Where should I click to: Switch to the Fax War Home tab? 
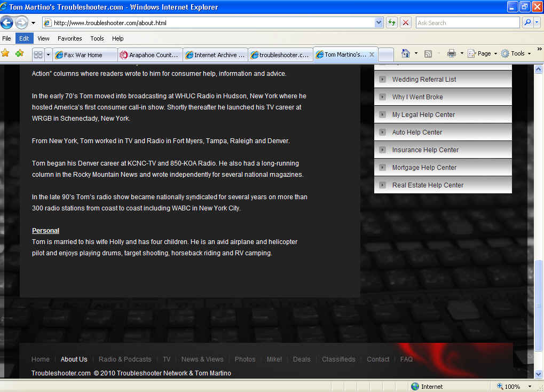coord(85,55)
